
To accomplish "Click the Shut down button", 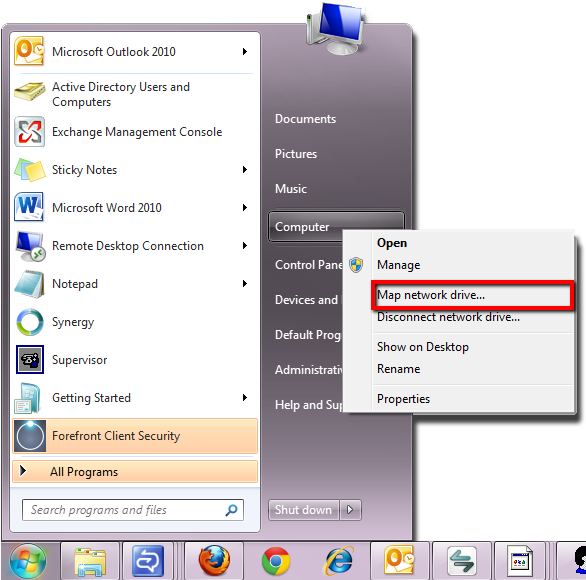I will point(303,510).
